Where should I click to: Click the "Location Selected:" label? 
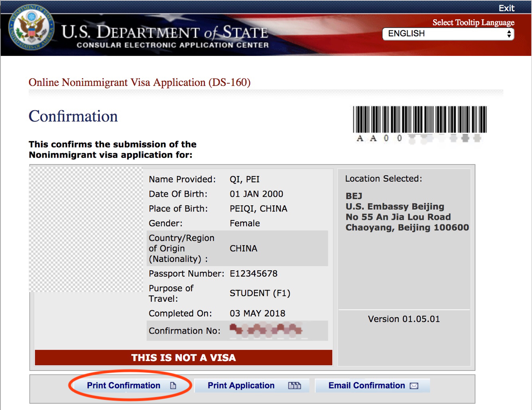(384, 178)
